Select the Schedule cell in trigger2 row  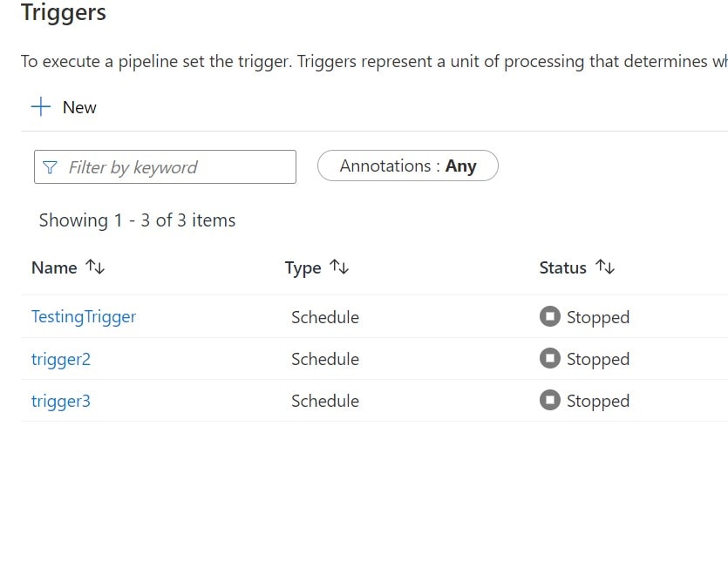[x=325, y=359]
